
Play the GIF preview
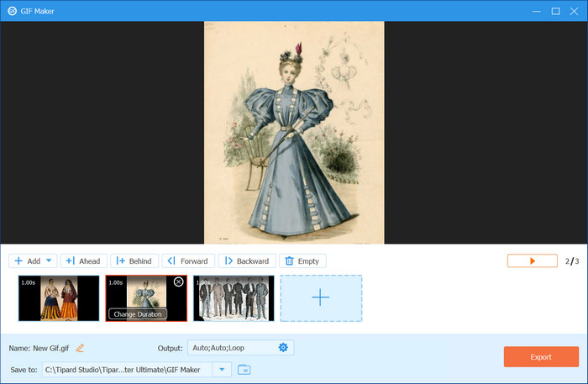532,261
